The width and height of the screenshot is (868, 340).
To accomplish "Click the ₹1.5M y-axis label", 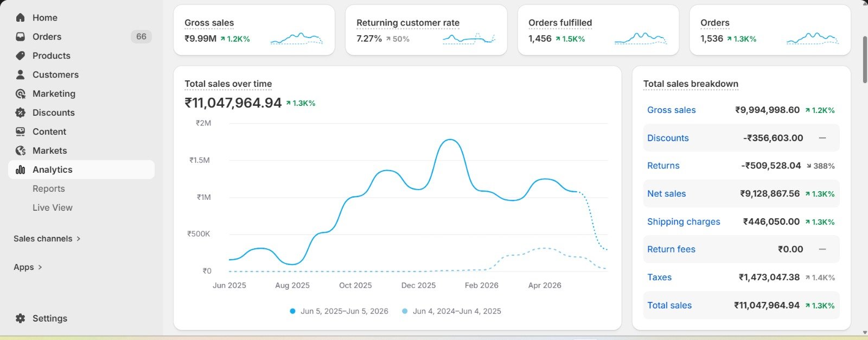I will click(199, 160).
